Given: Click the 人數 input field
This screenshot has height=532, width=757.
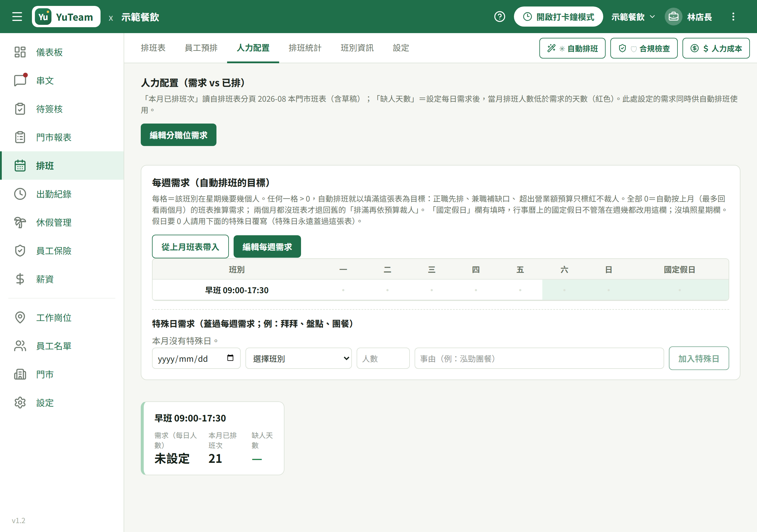Looking at the screenshot, I should point(383,358).
